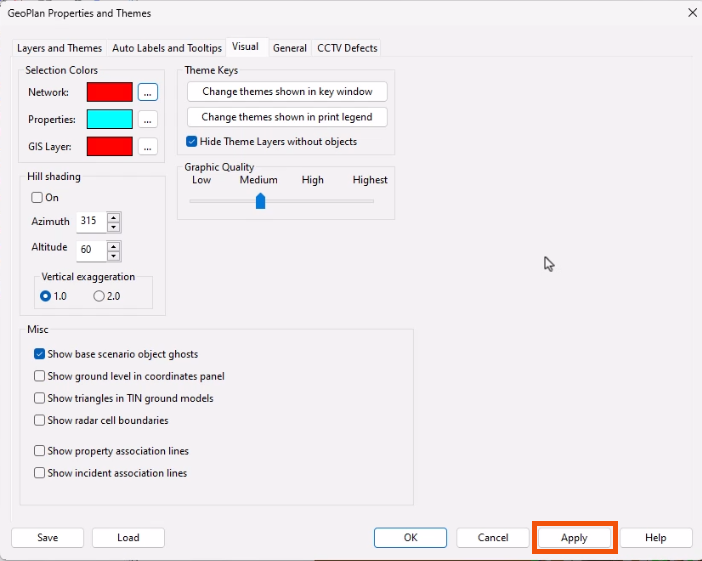
Task: Click the Save button
Action: (47, 537)
